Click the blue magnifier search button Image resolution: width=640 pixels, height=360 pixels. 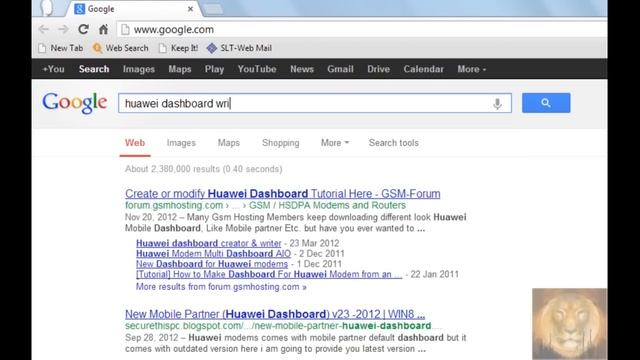546,103
